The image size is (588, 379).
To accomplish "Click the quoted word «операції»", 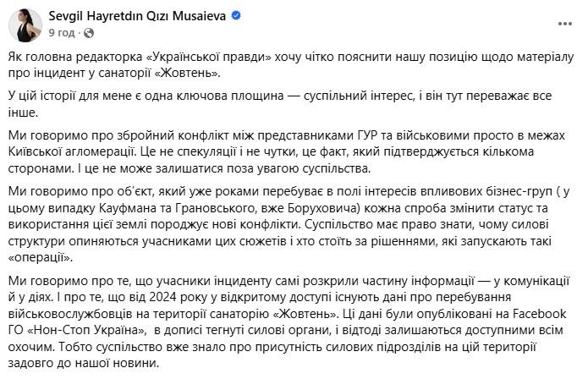I will click(x=41, y=258).
